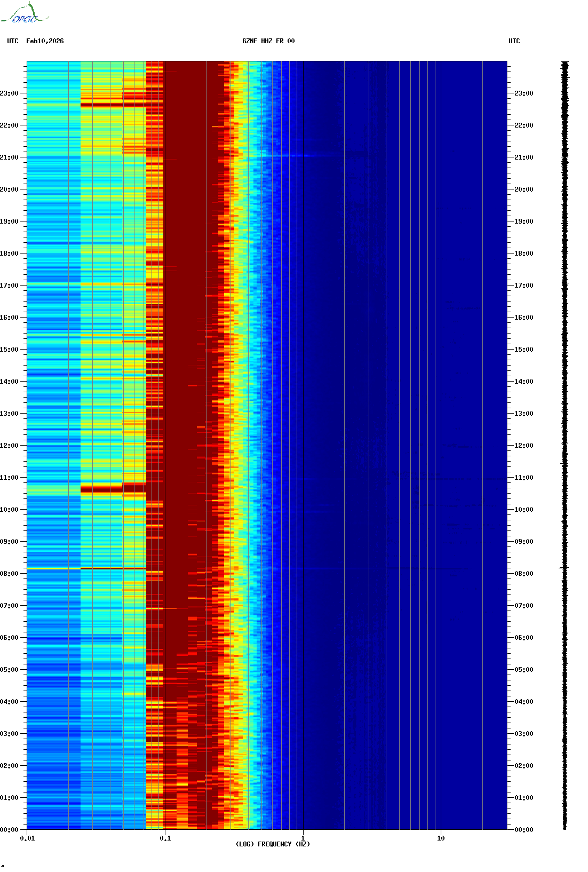The image size is (588, 872).
Task: Click the 16:00 label on right time axis
Action: tap(523, 318)
